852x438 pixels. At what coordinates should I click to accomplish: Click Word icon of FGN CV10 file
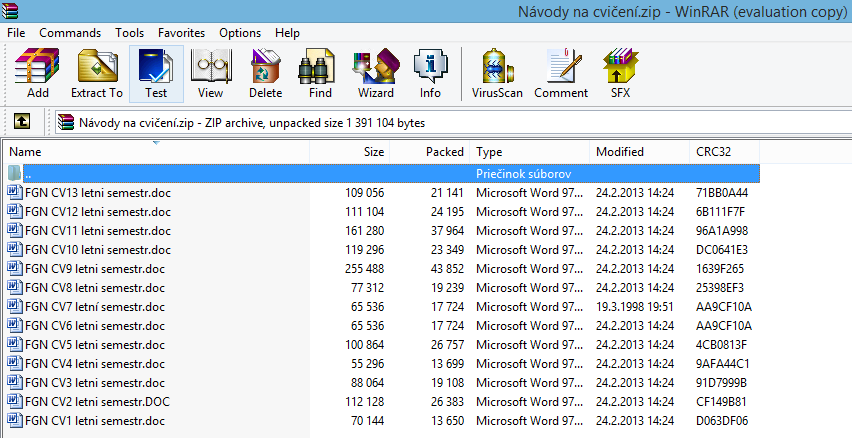coord(15,249)
